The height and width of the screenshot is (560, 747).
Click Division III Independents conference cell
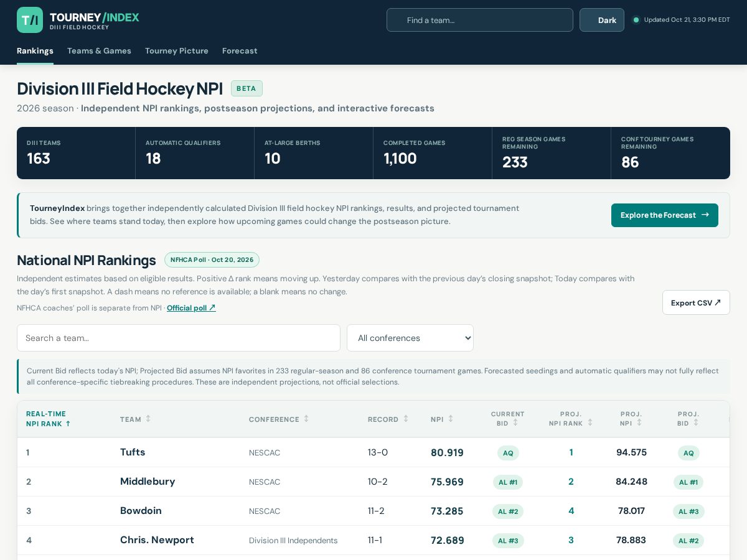tap(293, 541)
